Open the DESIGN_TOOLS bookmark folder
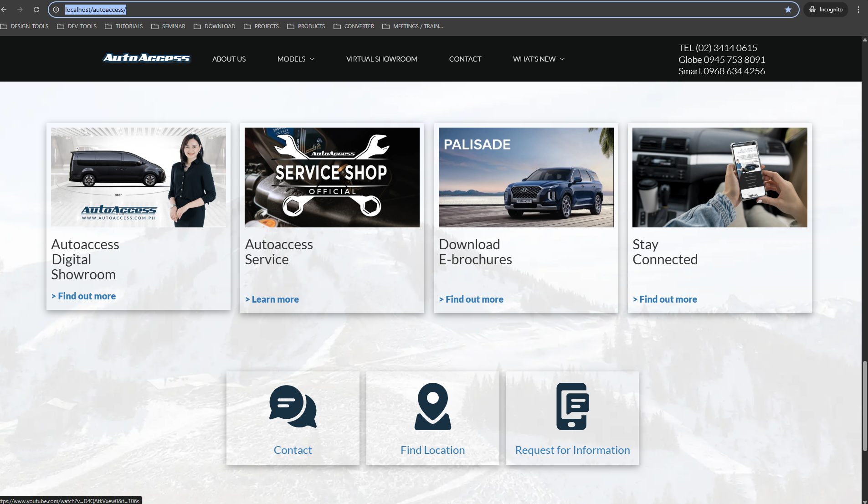Viewport: 868px width, 504px height. click(x=25, y=26)
